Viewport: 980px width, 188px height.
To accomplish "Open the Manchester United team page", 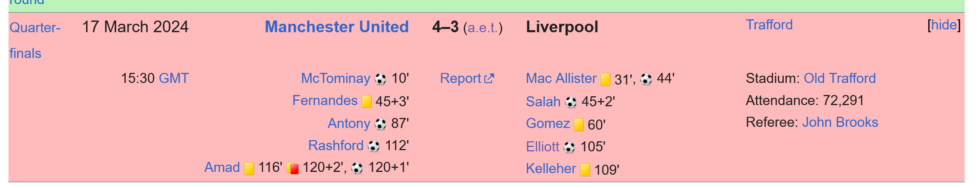I will [336, 27].
